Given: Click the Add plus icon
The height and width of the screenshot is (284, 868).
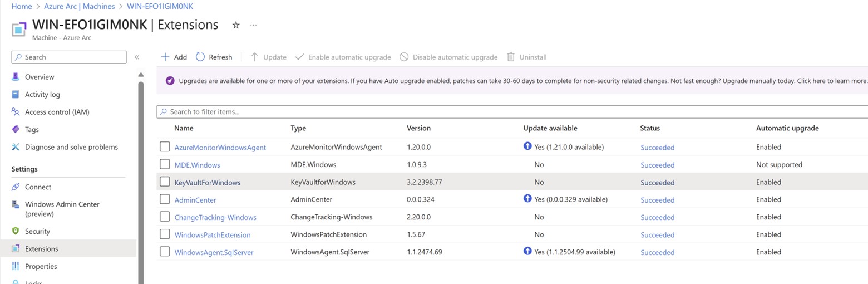Looking at the screenshot, I should (165, 57).
